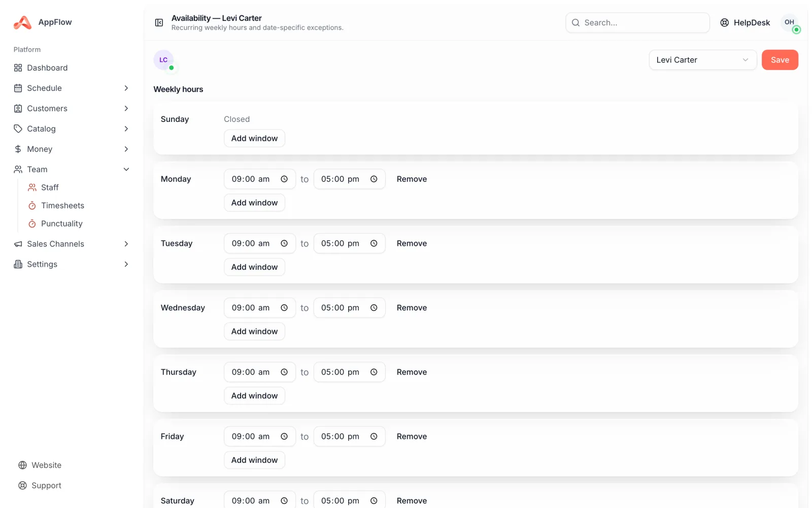
Task: Open Saturday start time clock picker
Action: [284, 500]
